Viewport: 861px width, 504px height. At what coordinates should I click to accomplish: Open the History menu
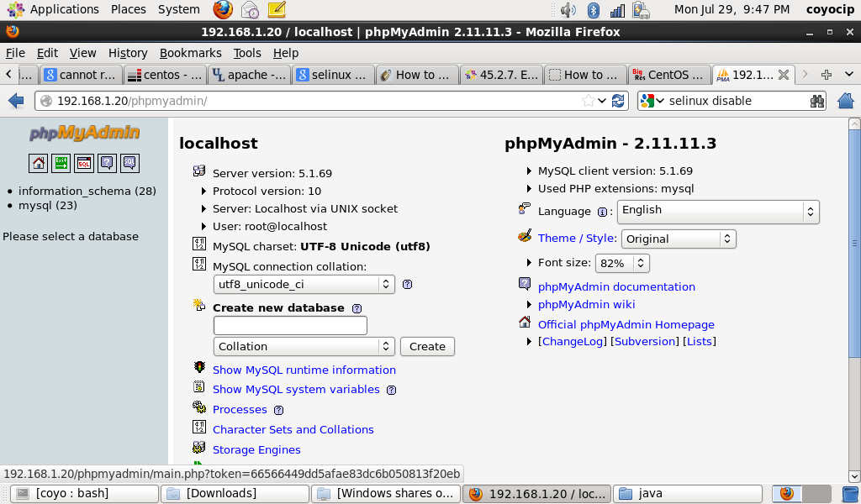pos(128,53)
